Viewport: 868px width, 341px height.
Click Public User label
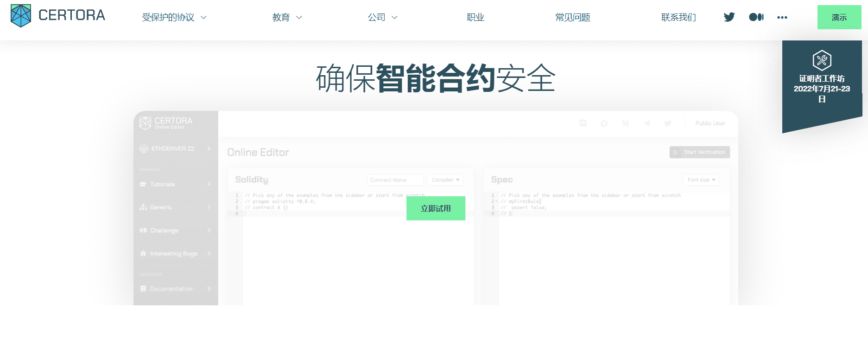[710, 123]
